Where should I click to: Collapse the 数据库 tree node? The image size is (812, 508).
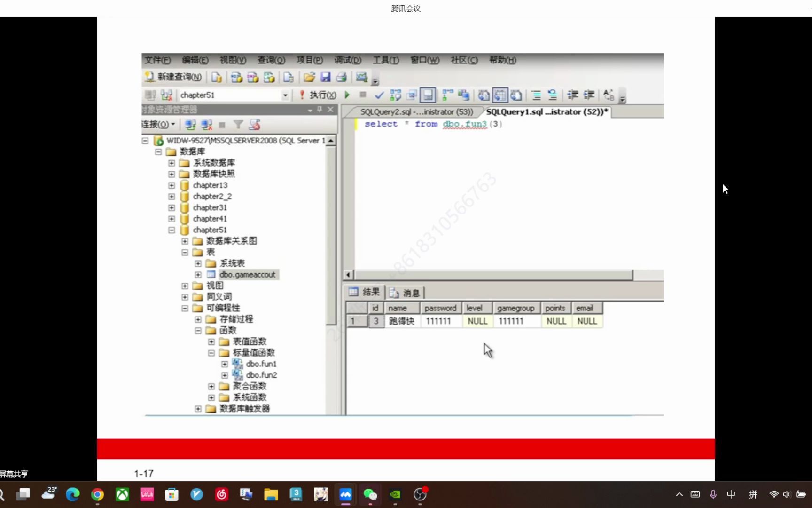158,151
